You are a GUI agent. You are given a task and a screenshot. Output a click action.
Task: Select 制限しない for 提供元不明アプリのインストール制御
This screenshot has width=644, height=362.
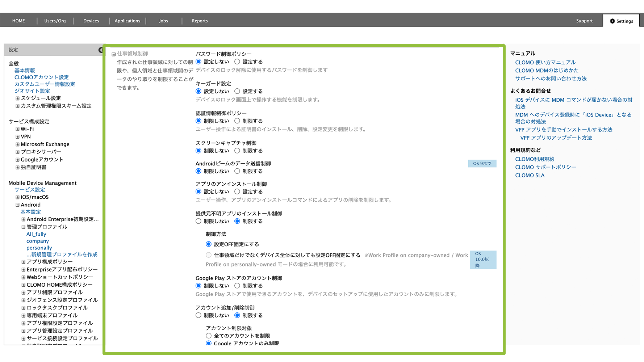point(198,221)
